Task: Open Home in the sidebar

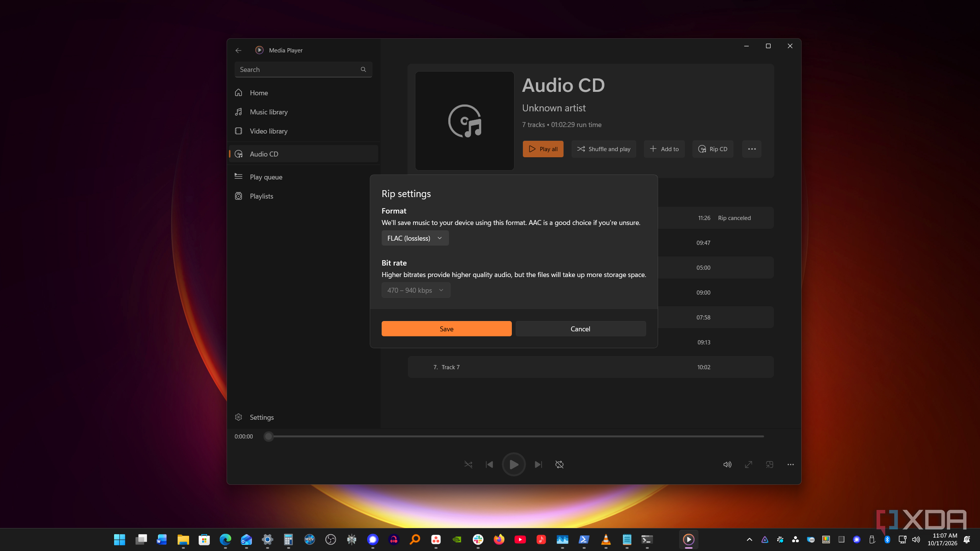Action: pos(303,93)
